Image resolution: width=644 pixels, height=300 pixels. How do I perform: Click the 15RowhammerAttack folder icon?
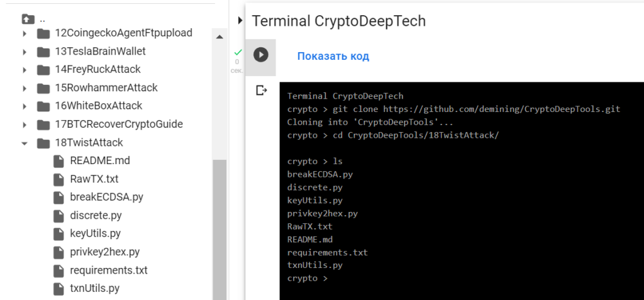[x=43, y=88]
